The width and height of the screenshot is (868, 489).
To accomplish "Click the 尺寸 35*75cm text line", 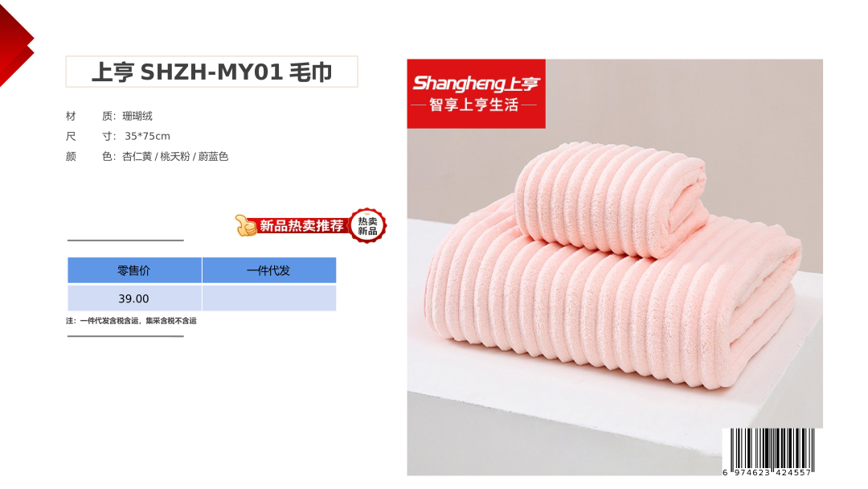I will tap(118, 136).
